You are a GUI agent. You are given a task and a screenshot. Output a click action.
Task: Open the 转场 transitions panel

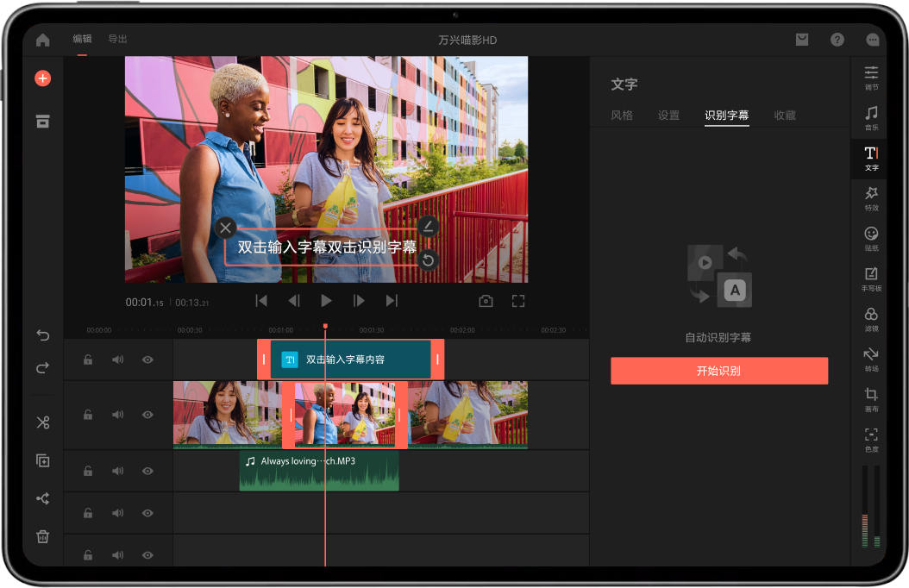(x=871, y=358)
